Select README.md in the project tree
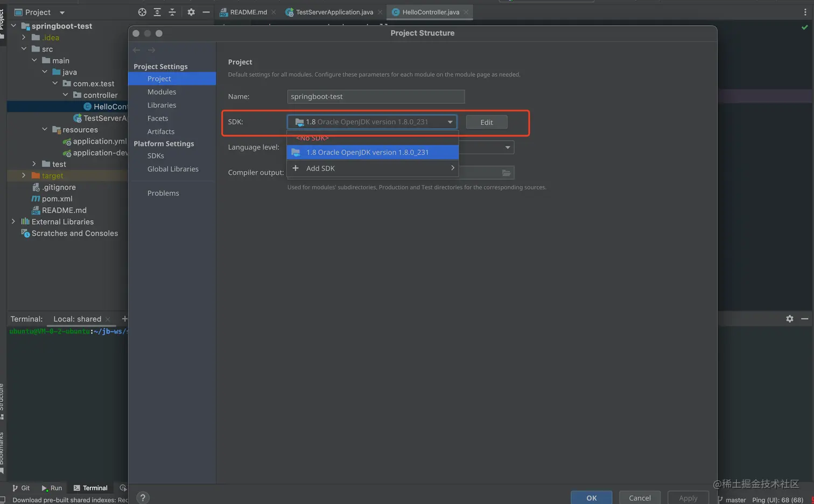Viewport: 814px width, 504px height. 64,210
